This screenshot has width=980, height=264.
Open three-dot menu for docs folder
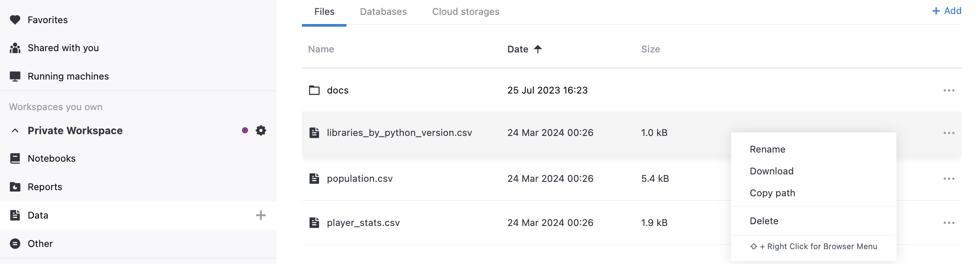[948, 90]
